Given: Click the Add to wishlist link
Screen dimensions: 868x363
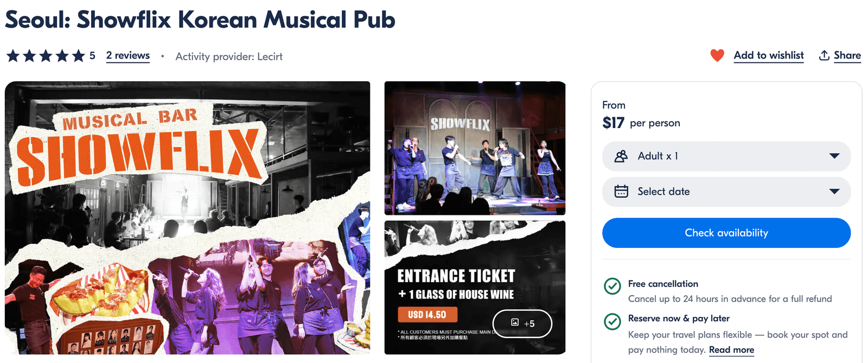Looking at the screenshot, I should 768,55.
